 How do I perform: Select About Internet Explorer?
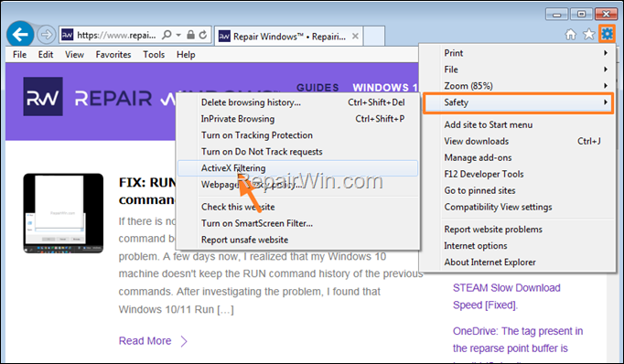518,262
